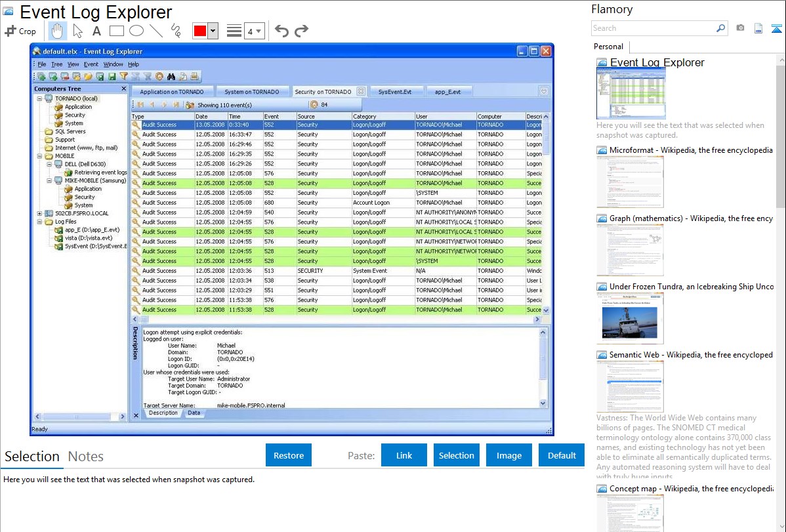The height and width of the screenshot is (532, 786).
Task: Choose the text annotation tool
Action: click(x=96, y=31)
